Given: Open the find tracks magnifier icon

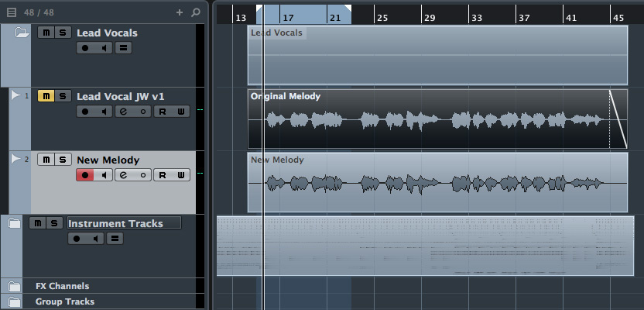Looking at the screenshot, I should point(196,12).
